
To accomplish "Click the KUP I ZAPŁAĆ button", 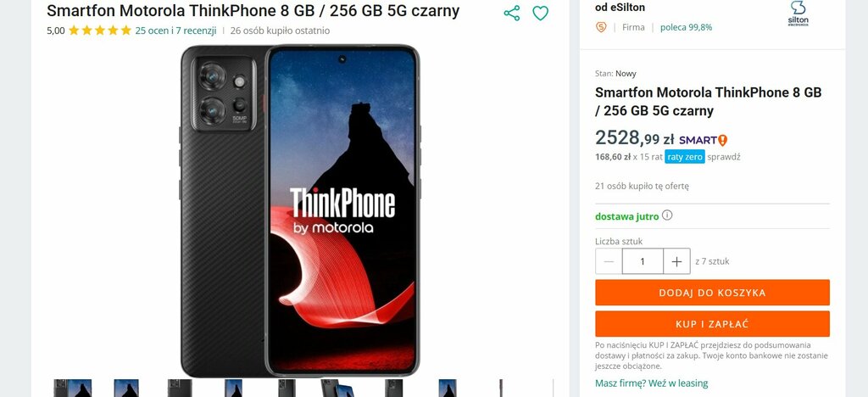I will 712,324.
